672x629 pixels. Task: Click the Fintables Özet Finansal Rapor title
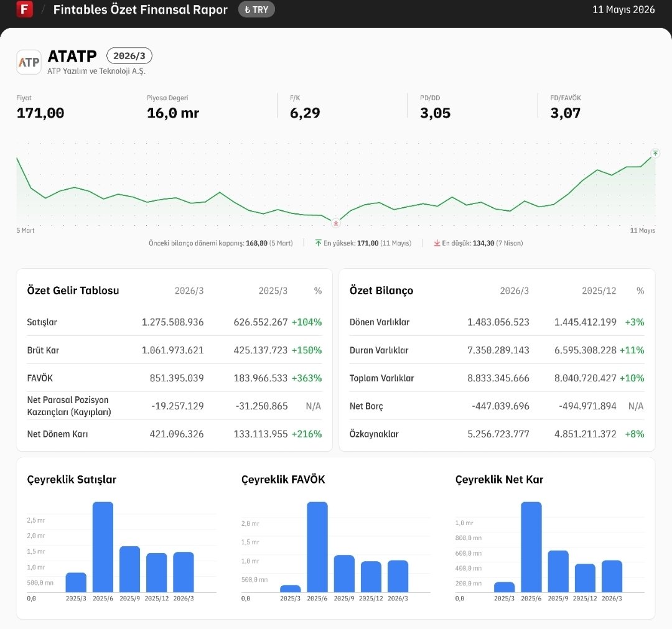coord(140,9)
